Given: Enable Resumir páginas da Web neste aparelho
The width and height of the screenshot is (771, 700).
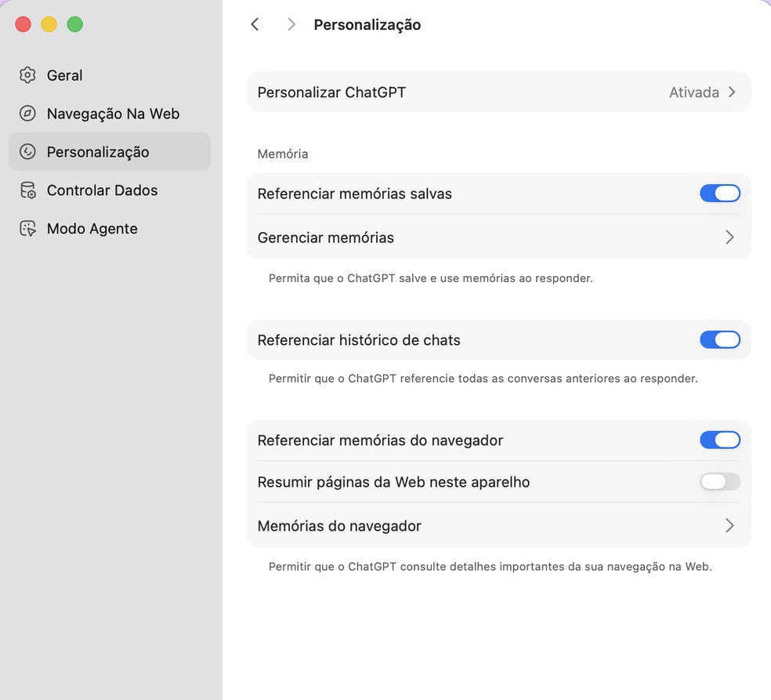Looking at the screenshot, I should tap(719, 482).
